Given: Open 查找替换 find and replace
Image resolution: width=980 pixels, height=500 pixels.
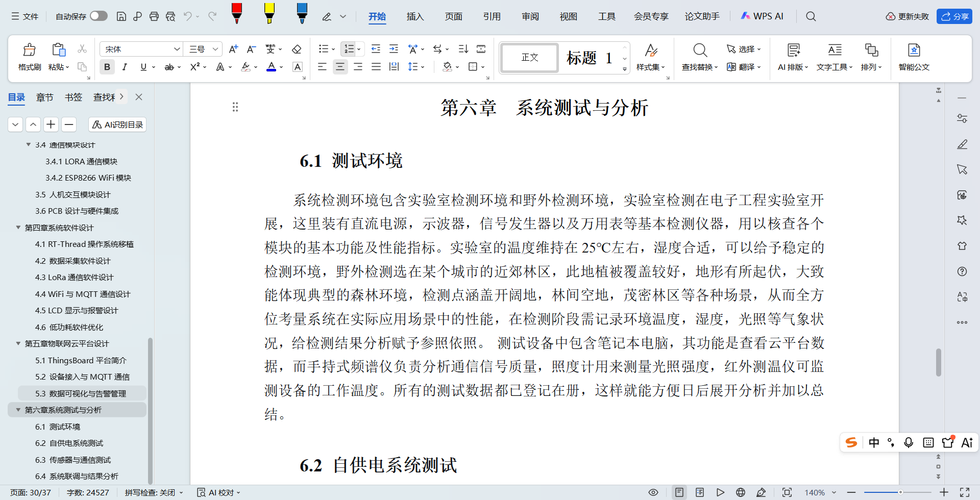Looking at the screenshot, I should (700, 57).
